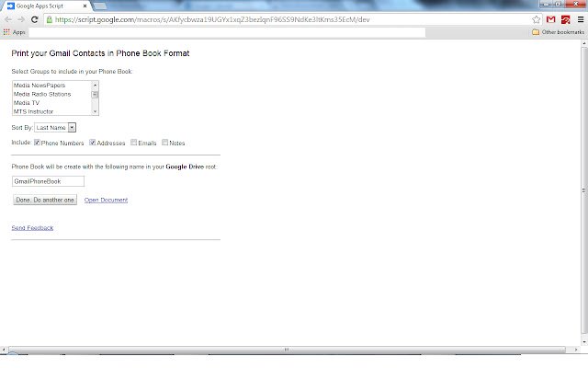Enable the Notes checkbox

[x=164, y=143]
